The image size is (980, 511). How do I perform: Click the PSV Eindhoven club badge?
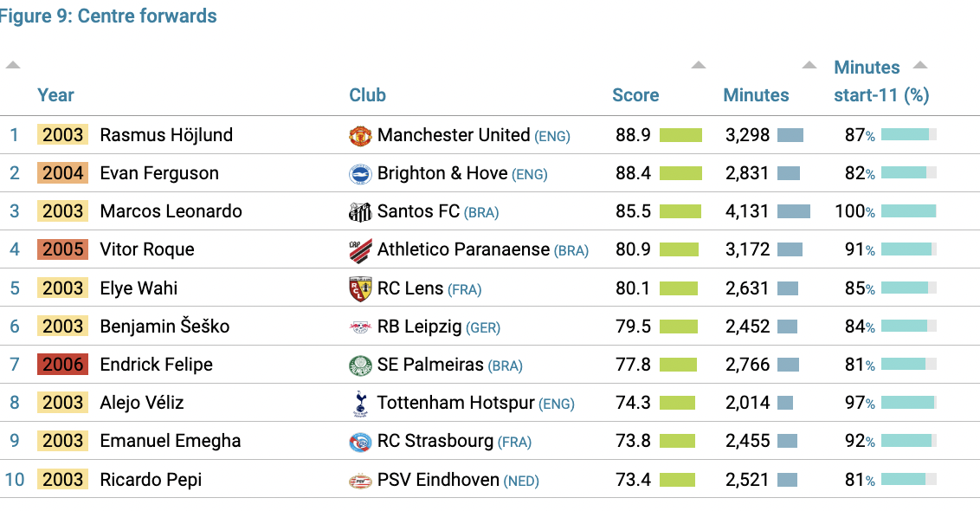[360, 481]
